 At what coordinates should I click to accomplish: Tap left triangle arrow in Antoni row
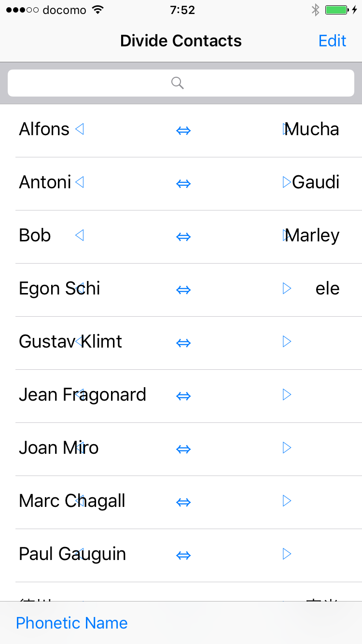coord(80,182)
